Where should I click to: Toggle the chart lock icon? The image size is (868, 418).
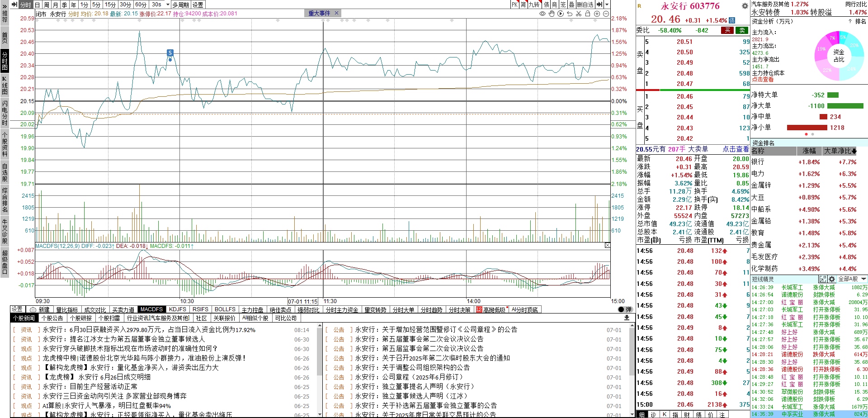click(588, 14)
